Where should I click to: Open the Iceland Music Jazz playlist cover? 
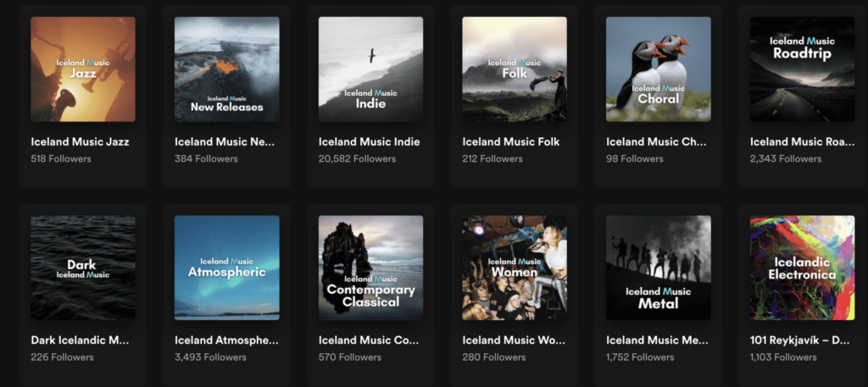(83, 69)
